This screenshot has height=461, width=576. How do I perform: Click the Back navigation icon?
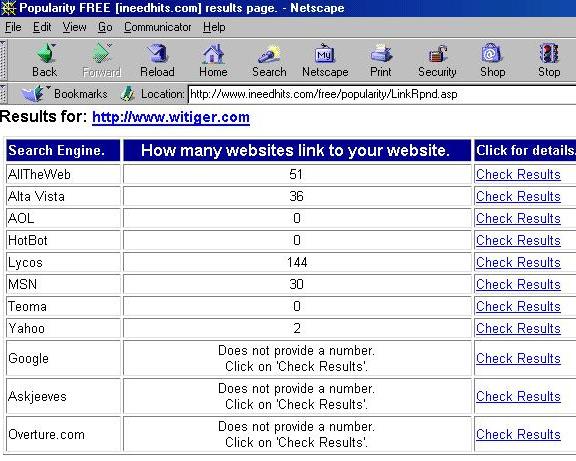click(45, 54)
